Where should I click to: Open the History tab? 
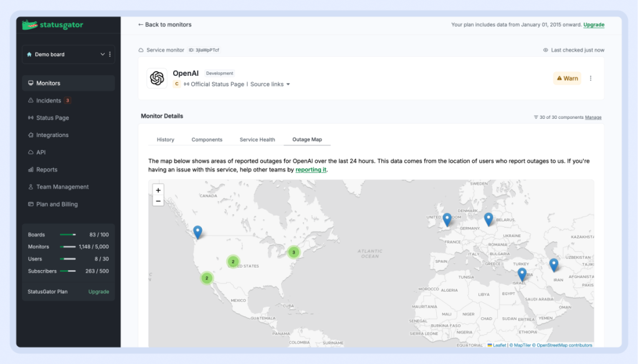(x=165, y=139)
